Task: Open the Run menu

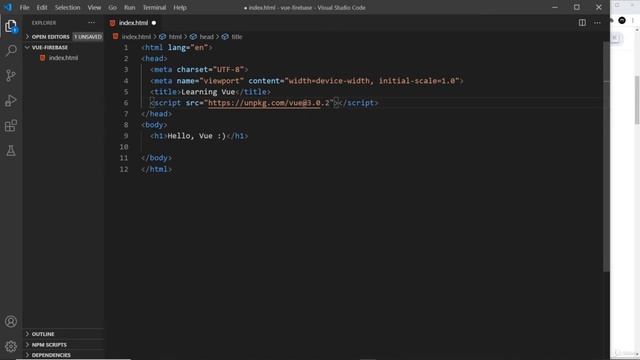Action: tap(129, 7)
